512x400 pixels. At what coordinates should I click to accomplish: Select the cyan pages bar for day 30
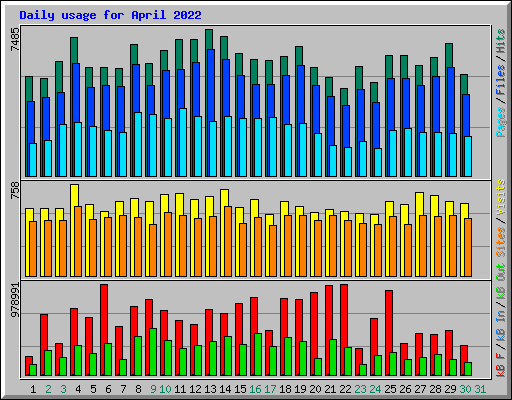(x=468, y=156)
